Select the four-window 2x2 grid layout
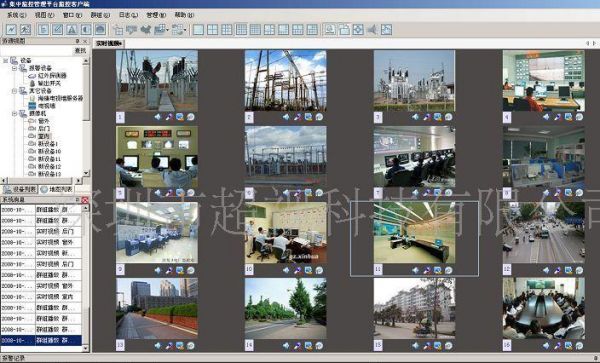600x363 pixels. pos(212,29)
